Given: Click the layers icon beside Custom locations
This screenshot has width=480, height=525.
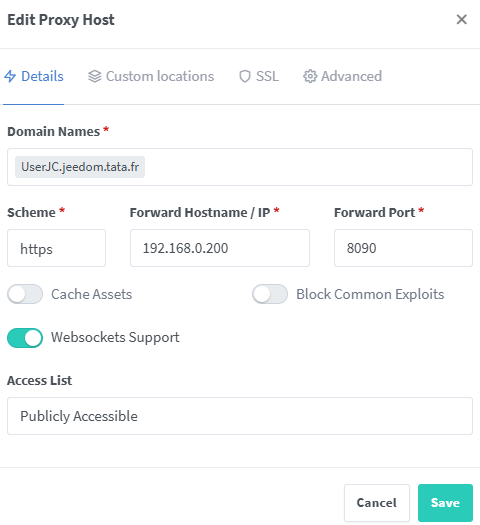Looking at the screenshot, I should coord(94,76).
